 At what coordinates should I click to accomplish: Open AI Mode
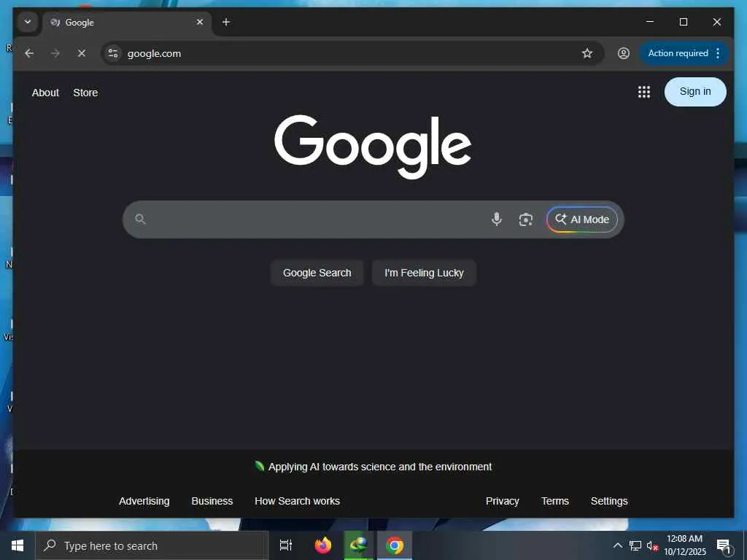(x=581, y=219)
